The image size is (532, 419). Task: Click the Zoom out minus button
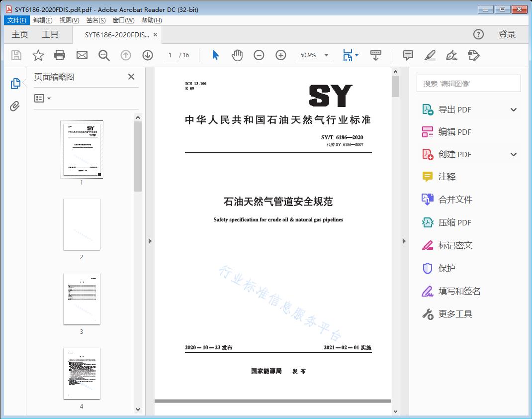259,55
